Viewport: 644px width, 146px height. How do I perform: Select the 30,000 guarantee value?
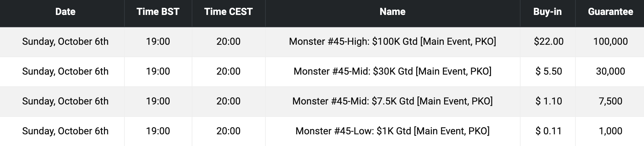pos(610,71)
